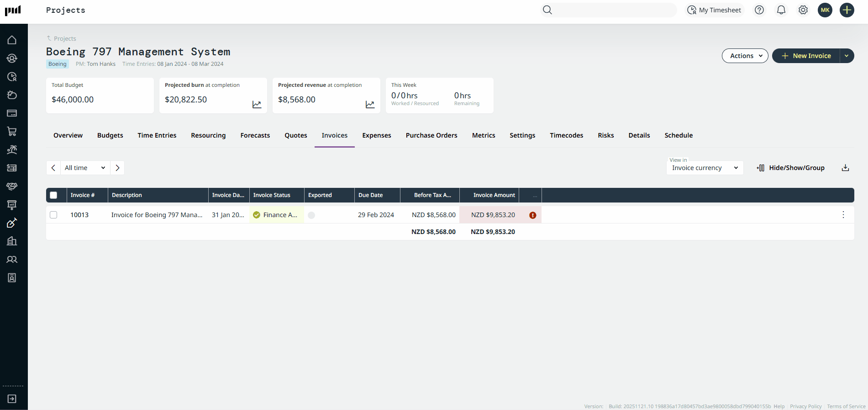Open the three-dot menu for invoice 10013
The height and width of the screenshot is (410, 868).
pyautogui.click(x=843, y=215)
